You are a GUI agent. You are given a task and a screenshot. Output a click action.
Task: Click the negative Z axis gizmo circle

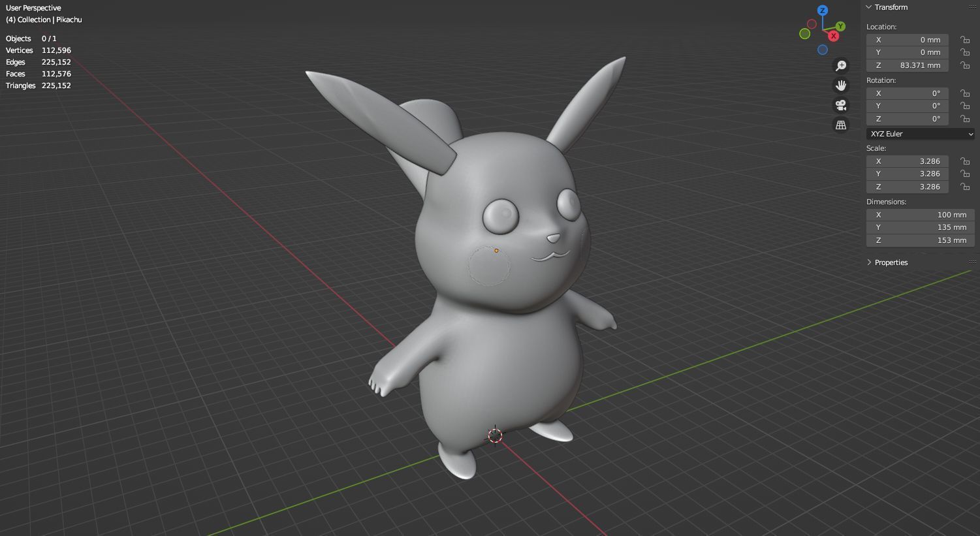tap(823, 50)
